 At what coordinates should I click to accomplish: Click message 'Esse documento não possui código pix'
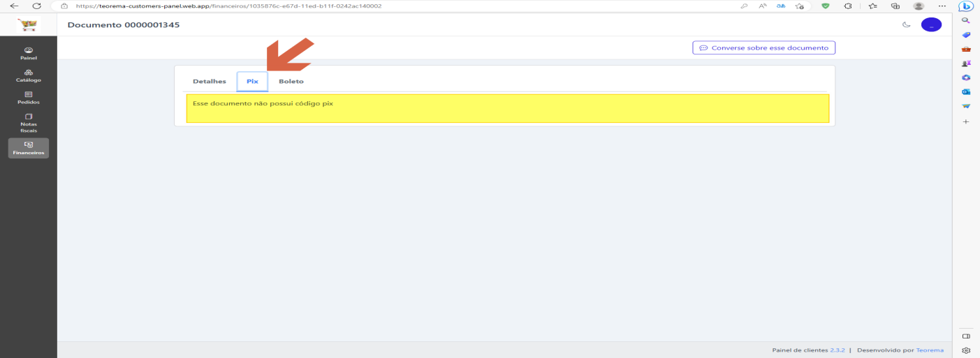click(263, 103)
